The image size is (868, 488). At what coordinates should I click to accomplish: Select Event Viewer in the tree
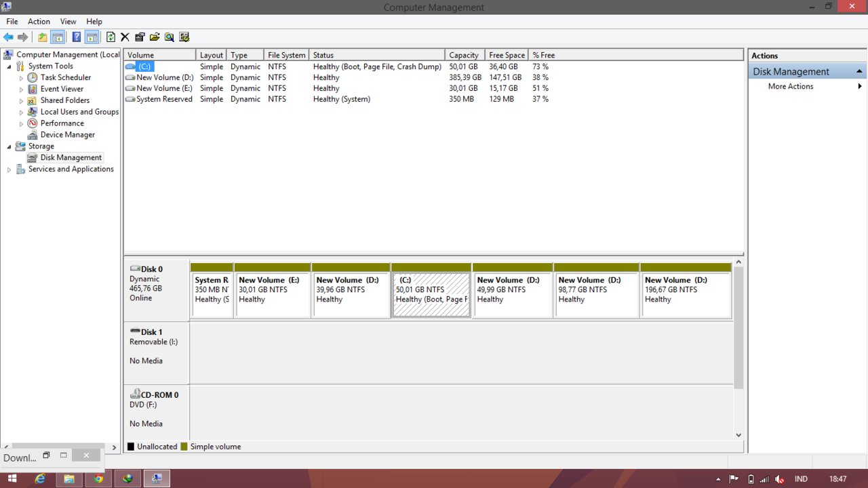click(62, 89)
